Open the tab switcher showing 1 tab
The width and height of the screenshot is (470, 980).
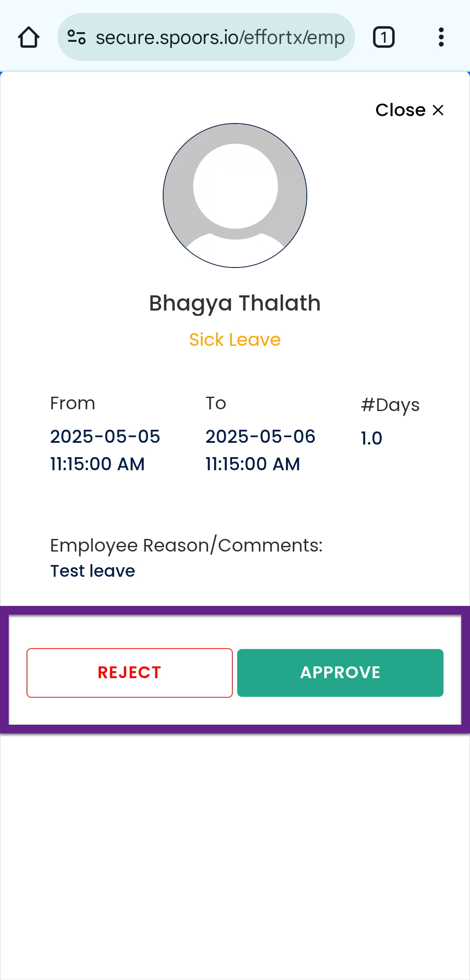(383, 37)
